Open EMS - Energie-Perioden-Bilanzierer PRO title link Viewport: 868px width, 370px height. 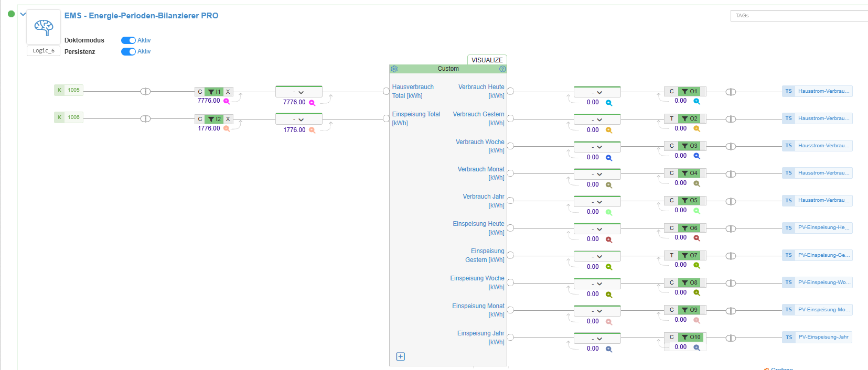point(141,16)
